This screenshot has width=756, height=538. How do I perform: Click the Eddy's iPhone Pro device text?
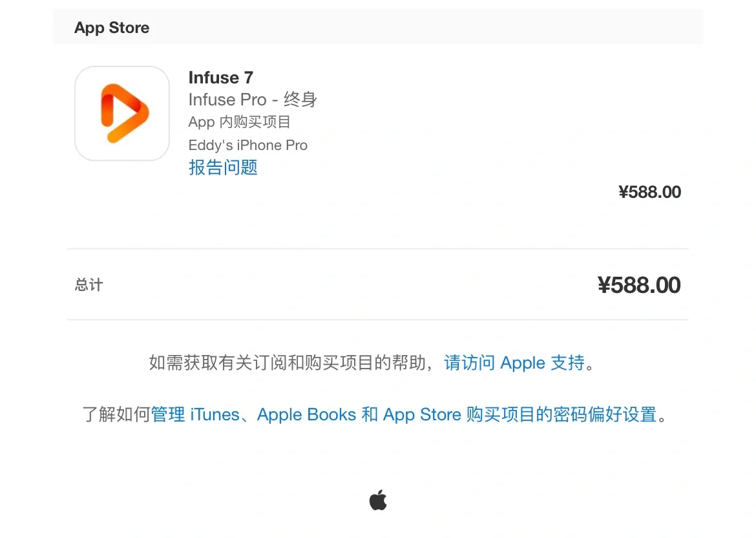(x=248, y=145)
